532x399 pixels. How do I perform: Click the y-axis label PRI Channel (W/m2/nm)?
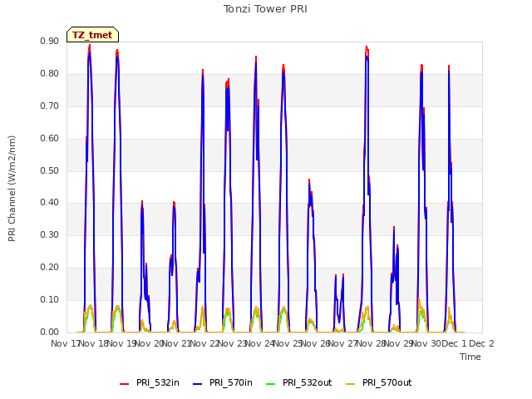point(12,189)
